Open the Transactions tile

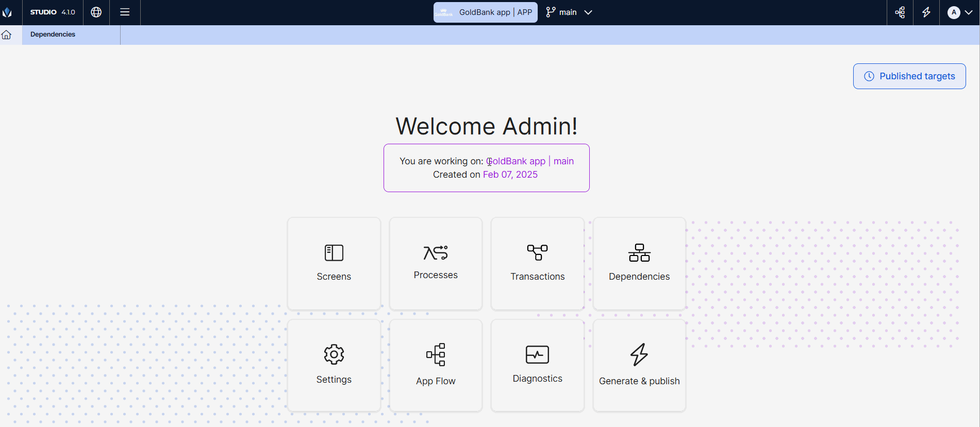pyautogui.click(x=537, y=264)
